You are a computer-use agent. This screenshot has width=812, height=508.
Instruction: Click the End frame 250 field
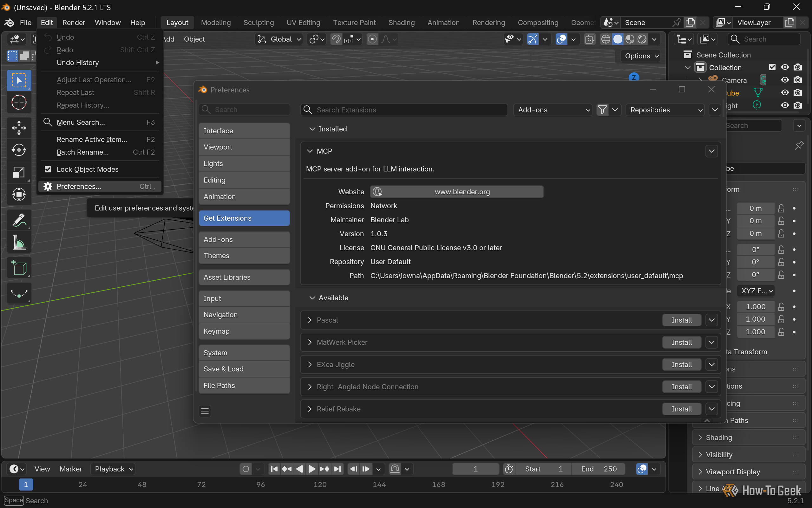point(599,469)
